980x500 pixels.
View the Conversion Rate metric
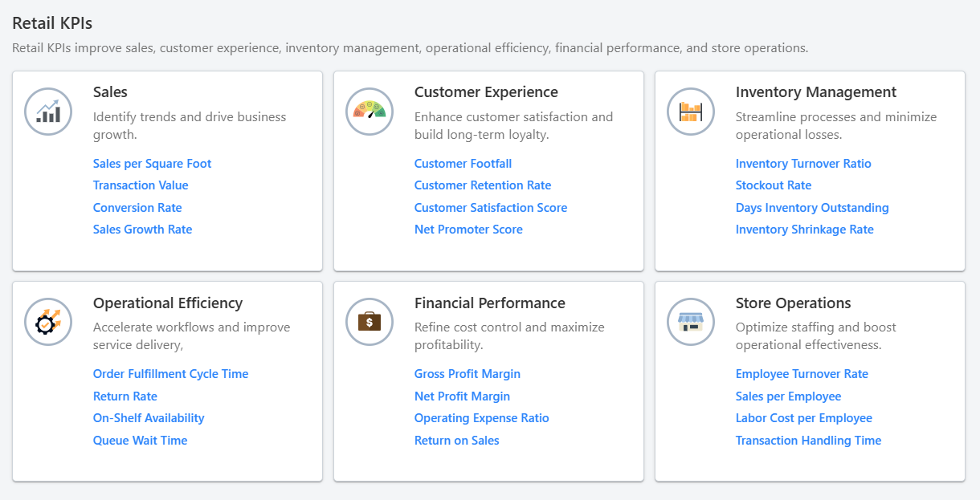(x=137, y=207)
